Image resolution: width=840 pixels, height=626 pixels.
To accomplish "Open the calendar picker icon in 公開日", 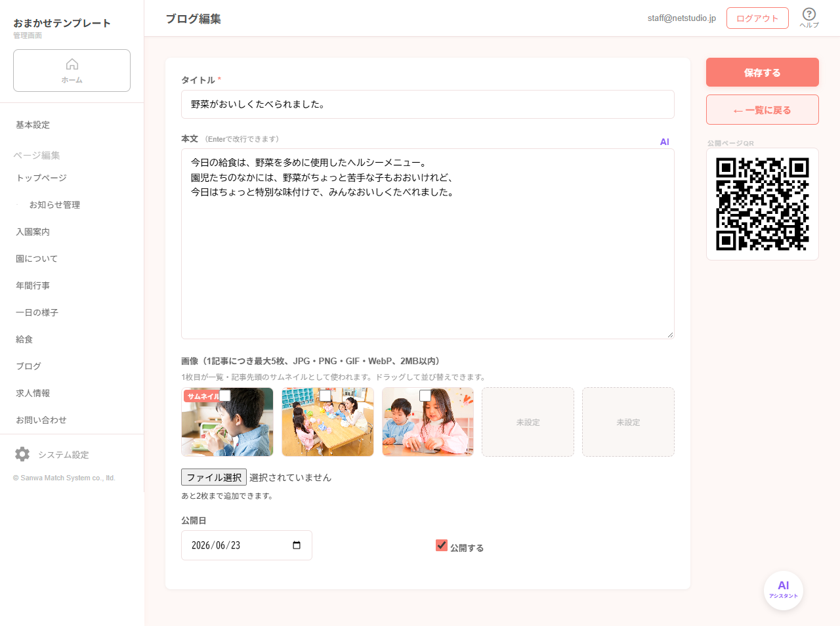I will (297, 545).
